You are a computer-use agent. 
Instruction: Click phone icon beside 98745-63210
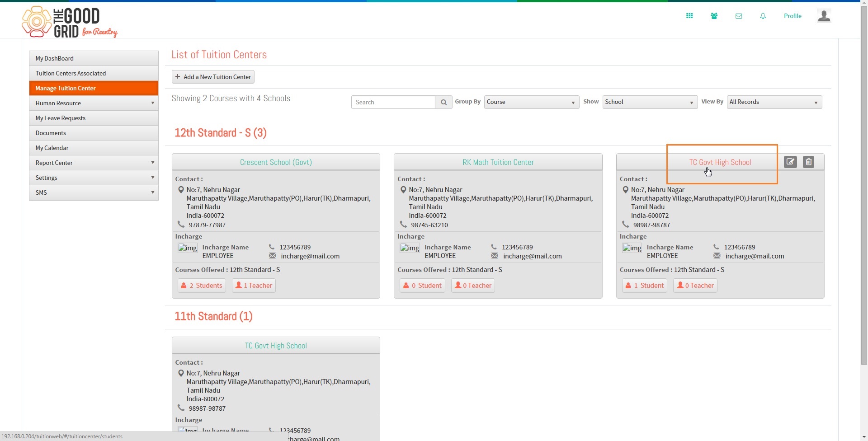tap(403, 225)
